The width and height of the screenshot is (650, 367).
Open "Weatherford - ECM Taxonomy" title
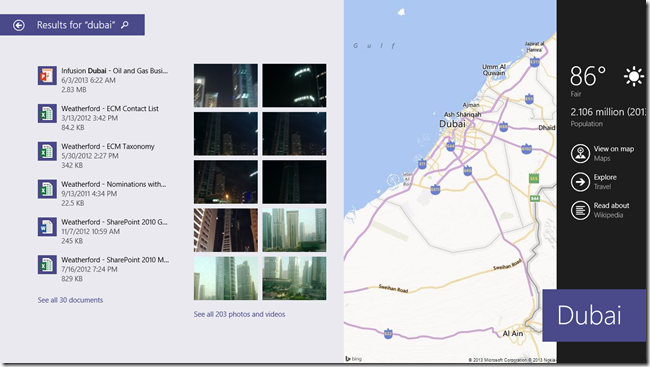(x=108, y=146)
